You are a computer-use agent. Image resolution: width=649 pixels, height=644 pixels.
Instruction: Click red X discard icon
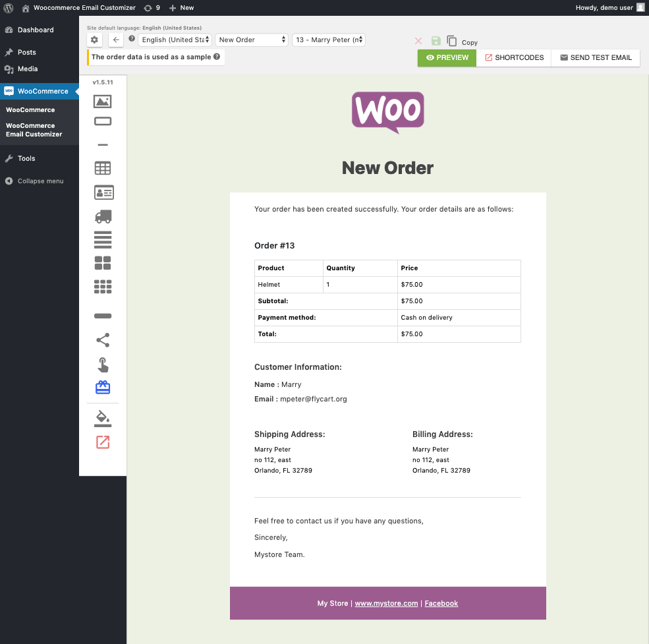point(418,41)
